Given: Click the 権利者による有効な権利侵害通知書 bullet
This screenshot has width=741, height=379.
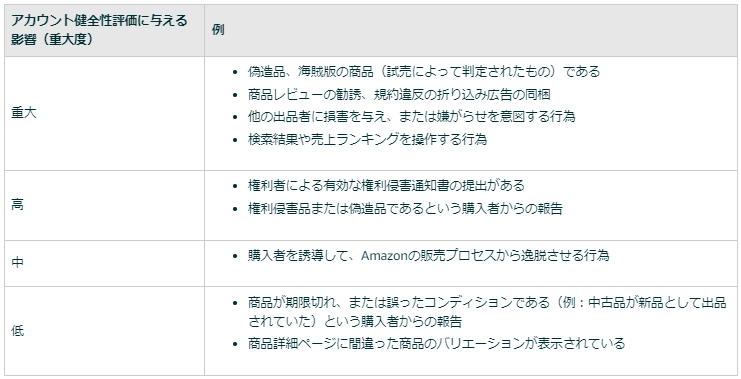Looking at the screenshot, I should (386, 185).
